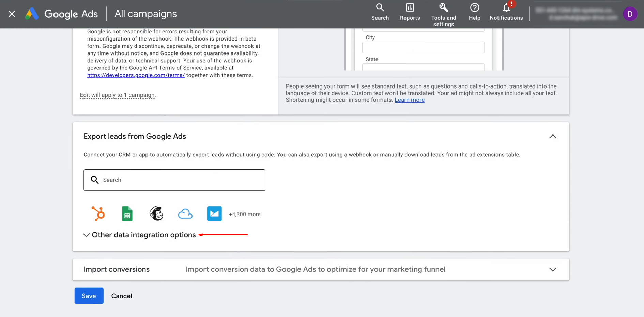Close the editor with the X icon
The height and width of the screenshot is (317, 644).
[x=12, y=14]
